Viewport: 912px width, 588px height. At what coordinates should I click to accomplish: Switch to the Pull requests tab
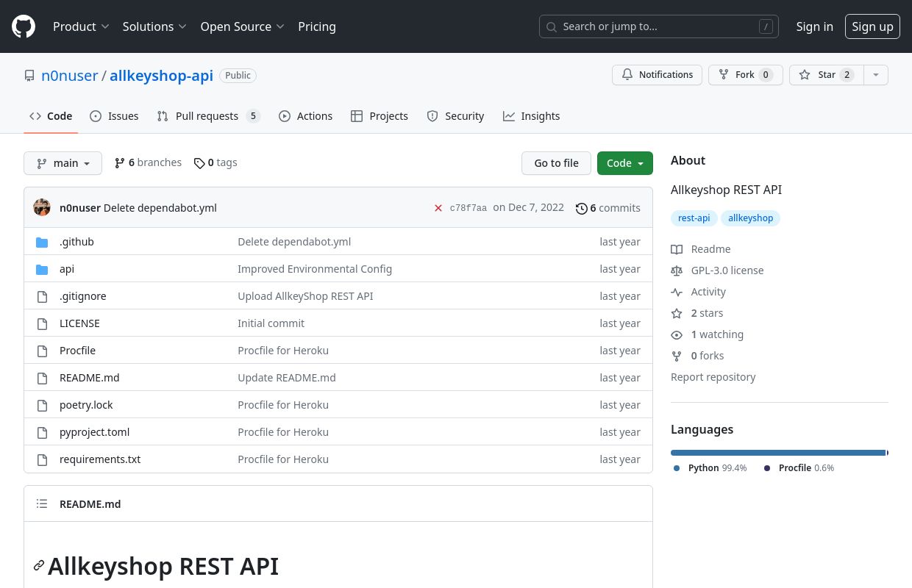click(x=209, y=116)
